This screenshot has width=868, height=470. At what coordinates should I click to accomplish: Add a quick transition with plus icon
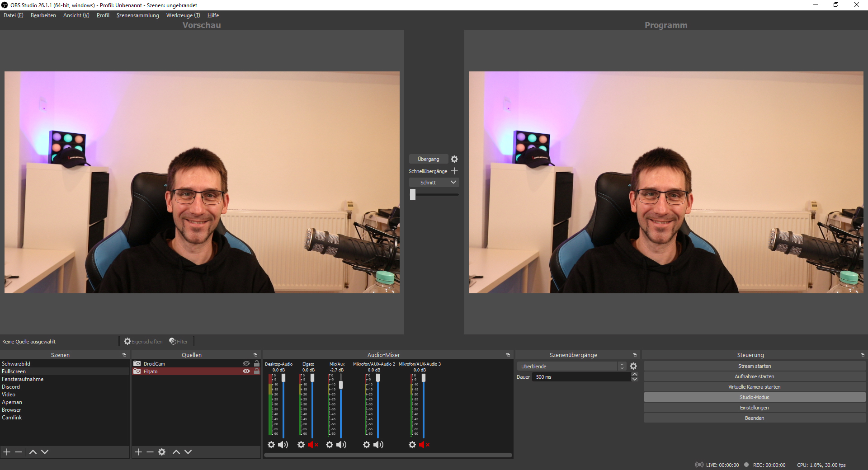[454, 171]
